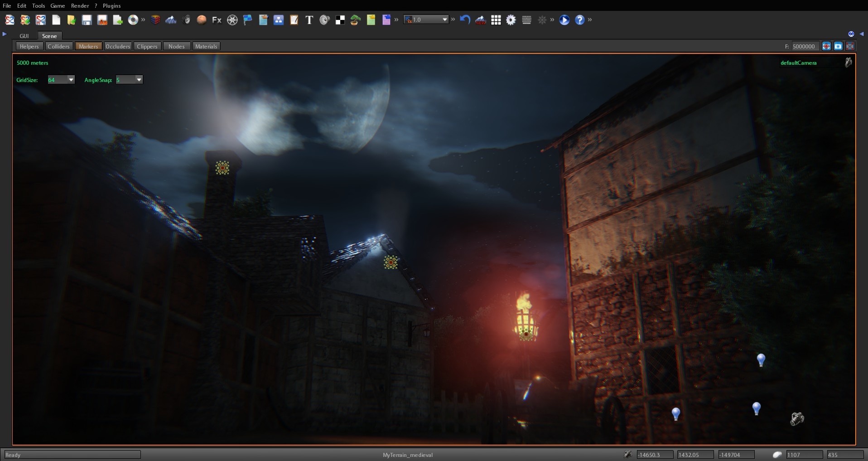The image size is (868, 461).
Task: Open the AngleSnap dropdown set to 5
Action: pyautogui.click(x=129, y=79)
